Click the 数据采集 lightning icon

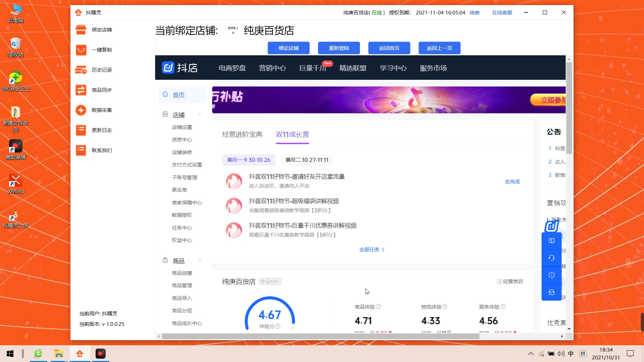(81, 110)
